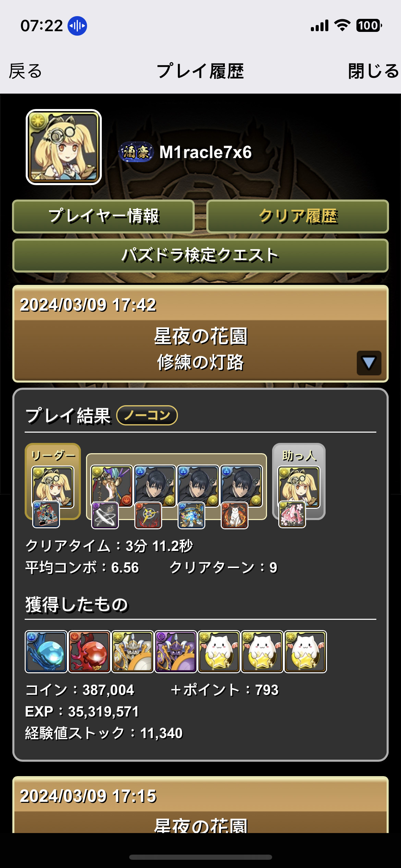Tap the purple knight reward icon

175,652
